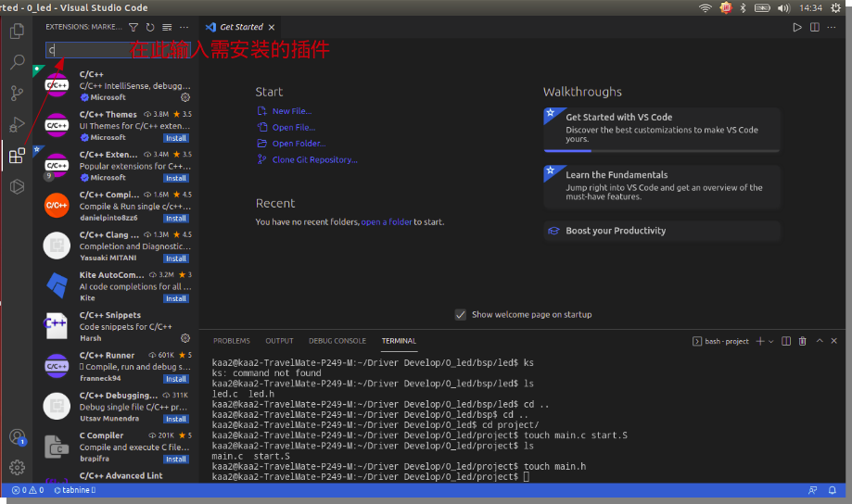This screenshot has width=852, height=504.
Task: Click the Bluetooth icon in top bar
Action: pos(743,7)
